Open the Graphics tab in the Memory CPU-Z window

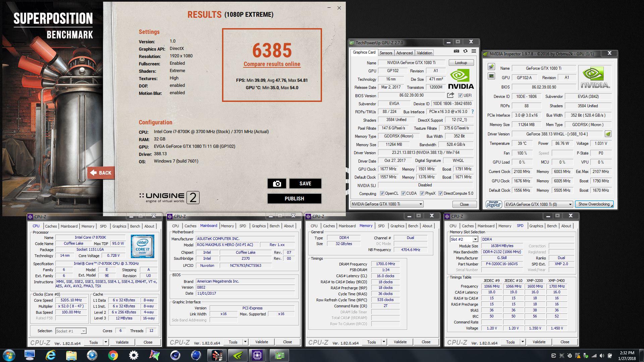pyautogui.click(x=397, y=226)
